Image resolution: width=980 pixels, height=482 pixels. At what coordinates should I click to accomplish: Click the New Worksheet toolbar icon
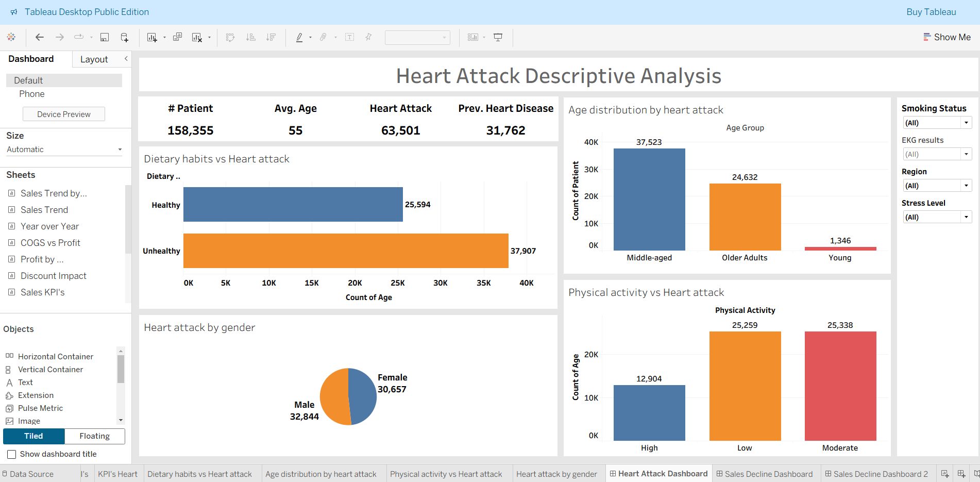pos(152,37)
